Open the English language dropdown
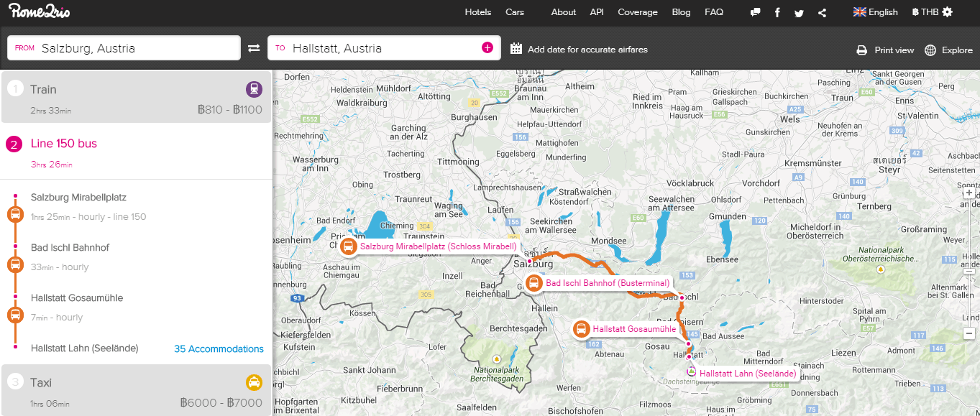This screenshot has width=980, height=416. tap(875, 12)
